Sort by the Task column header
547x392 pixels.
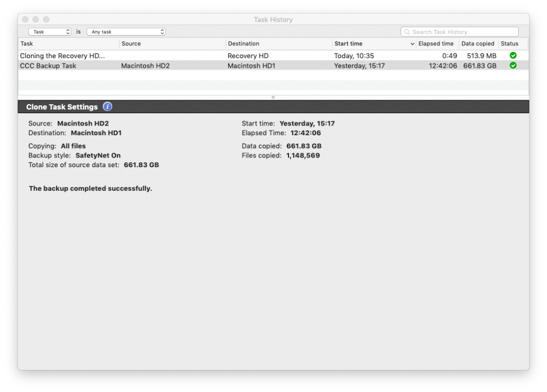point(69,44)
